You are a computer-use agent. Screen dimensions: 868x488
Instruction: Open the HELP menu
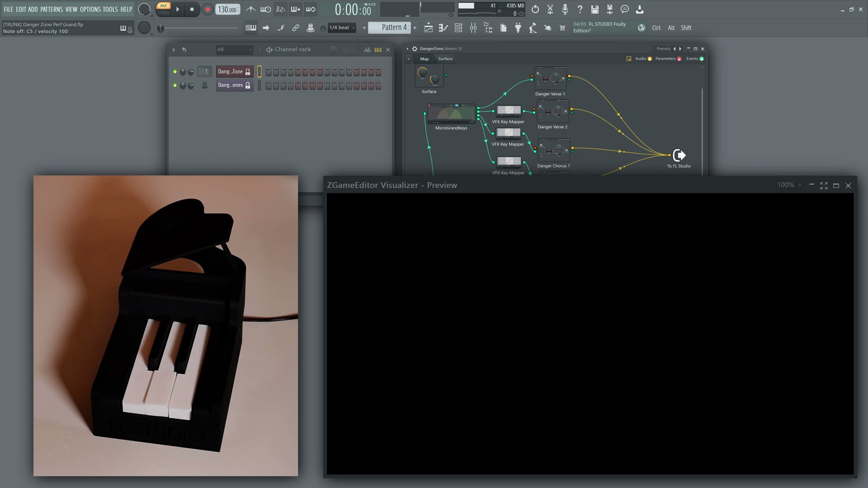click(126, 9)
